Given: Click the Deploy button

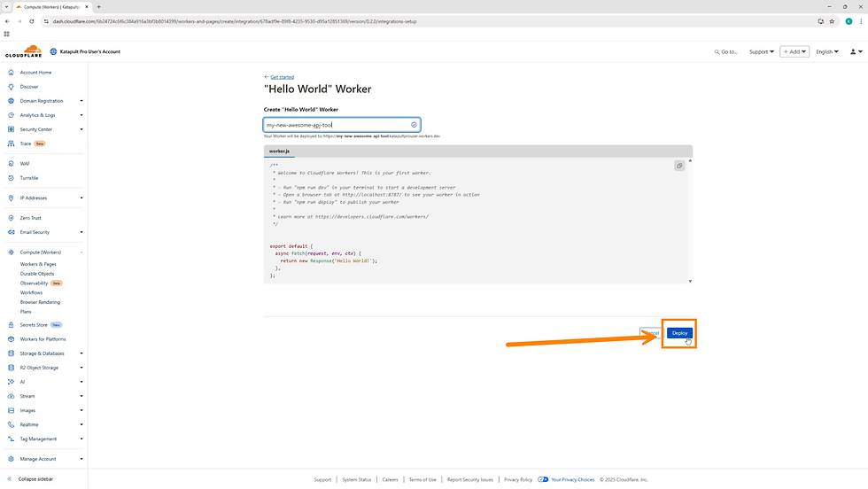Looking at the screenshot, I should [679, 333].
